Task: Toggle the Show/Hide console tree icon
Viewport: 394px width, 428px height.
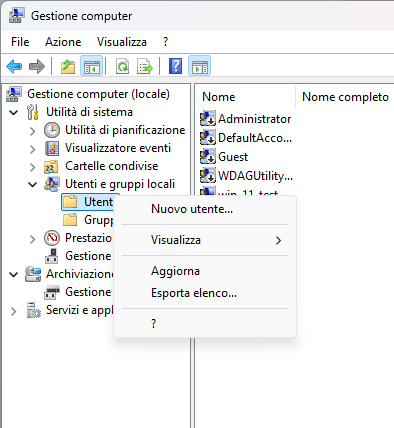Action: click(91, 66)
